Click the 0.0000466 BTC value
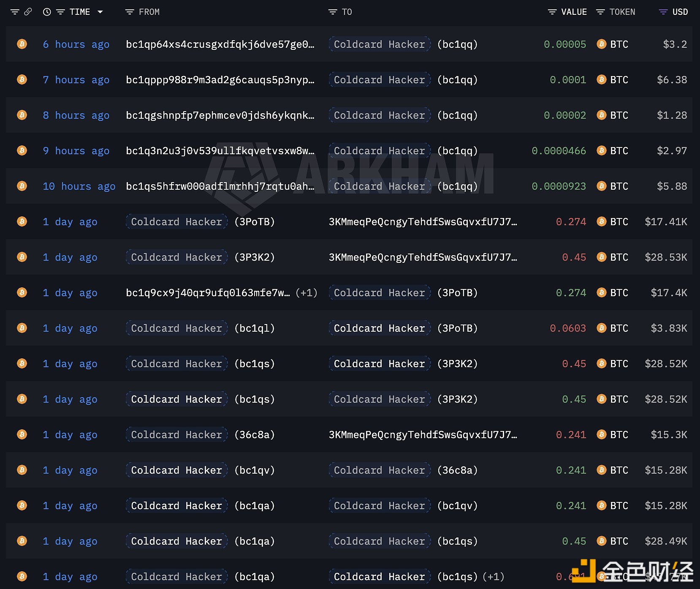 click(x=559, y=151)
